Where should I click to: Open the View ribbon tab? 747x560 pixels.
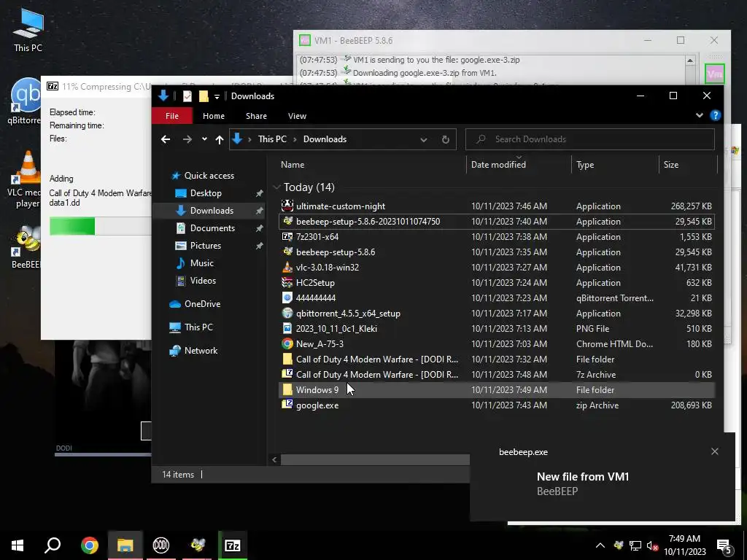pyautogui.click(x=297, y=116)
